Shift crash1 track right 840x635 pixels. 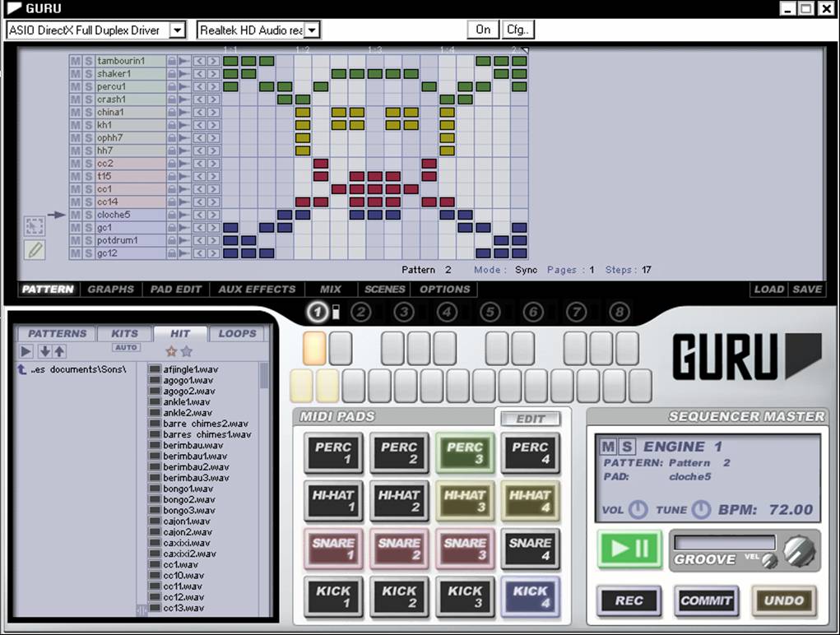[x=213, y=100]
